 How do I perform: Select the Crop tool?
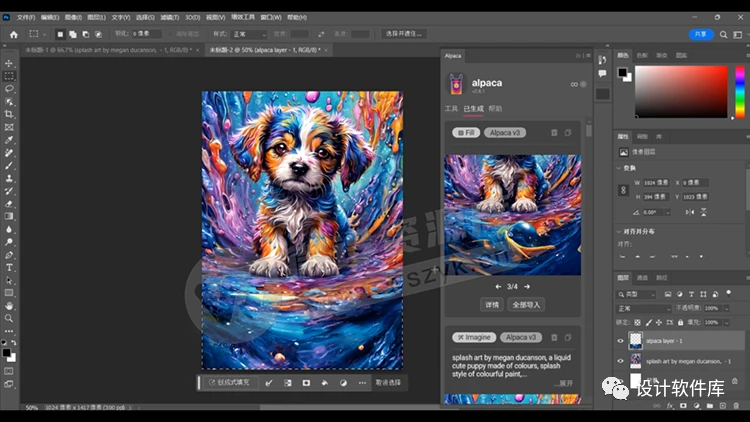9,114
